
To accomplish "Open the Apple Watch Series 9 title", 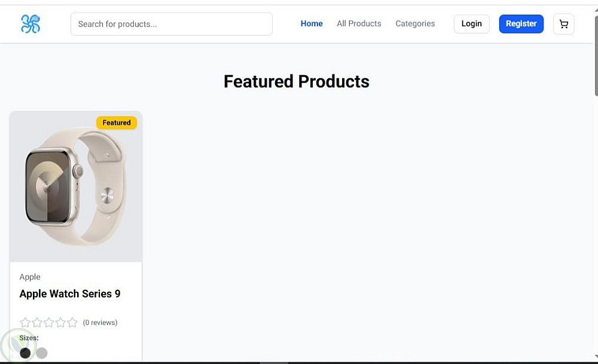I will [70, 293].
